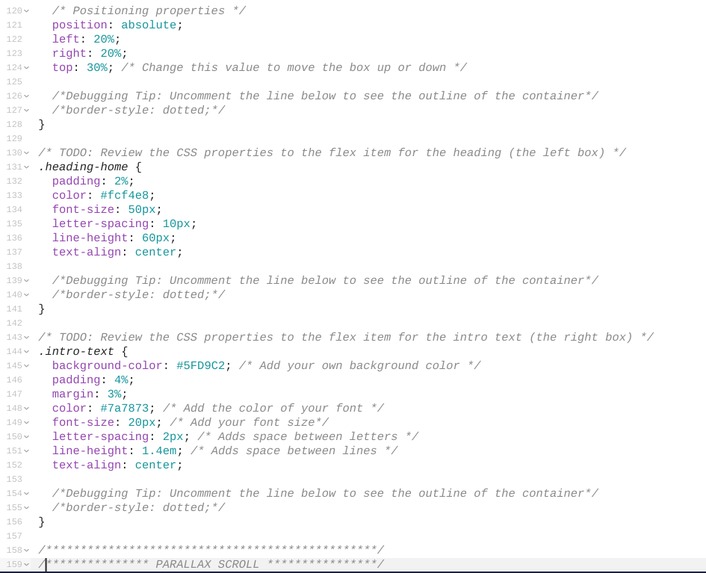Click the 'Adds space between letters' comment
The image size is (706, 573).
[308, 437]
